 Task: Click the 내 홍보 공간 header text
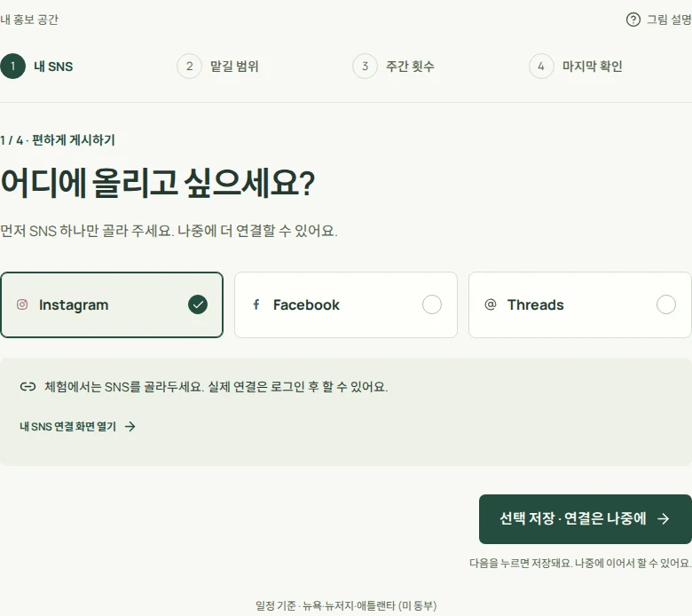tap(29, 20)
